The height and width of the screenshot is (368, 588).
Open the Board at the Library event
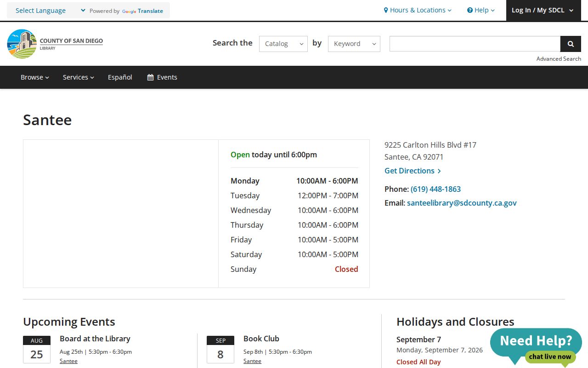[95, 339]
